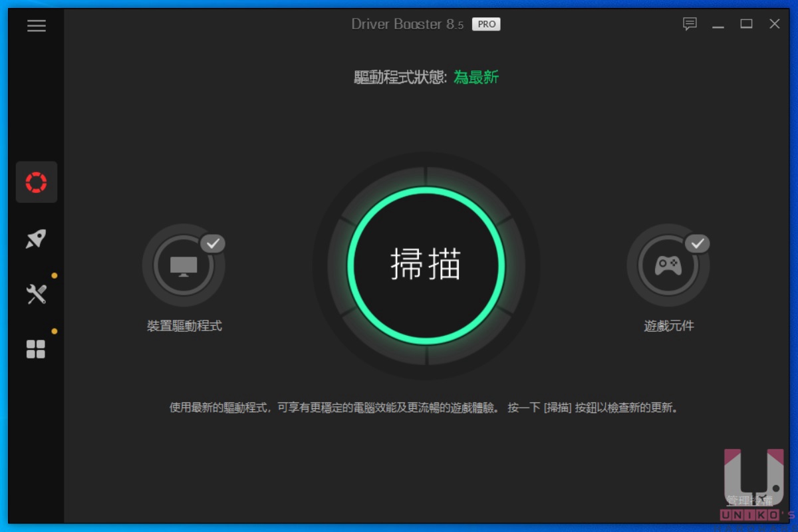The height and width of the screenshot is (532, 798).
Task: Open the feedback message icon
Action: (690, 24)
